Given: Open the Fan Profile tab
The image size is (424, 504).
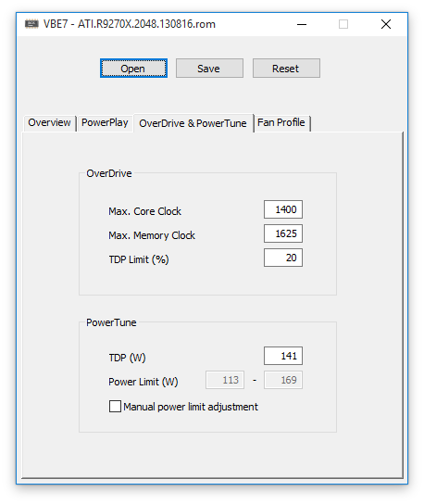Looking at the screenshot, I should click(281, 123).
